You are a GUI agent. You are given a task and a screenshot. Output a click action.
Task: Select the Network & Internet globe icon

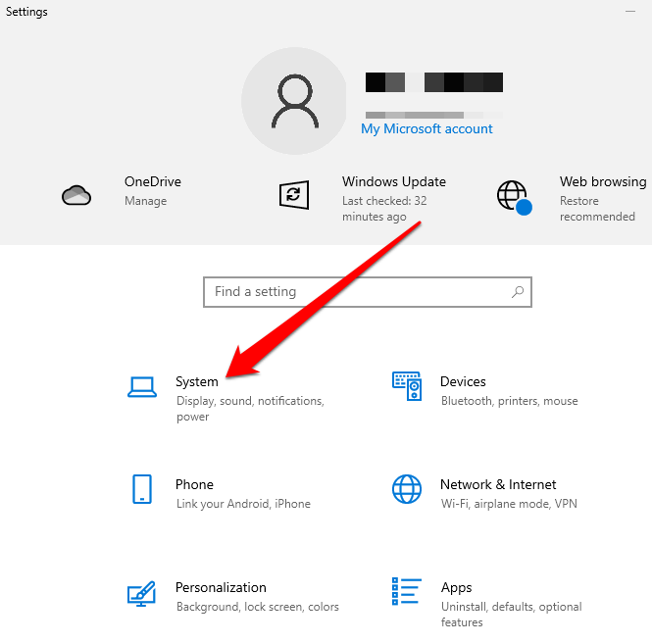point(406,489)
